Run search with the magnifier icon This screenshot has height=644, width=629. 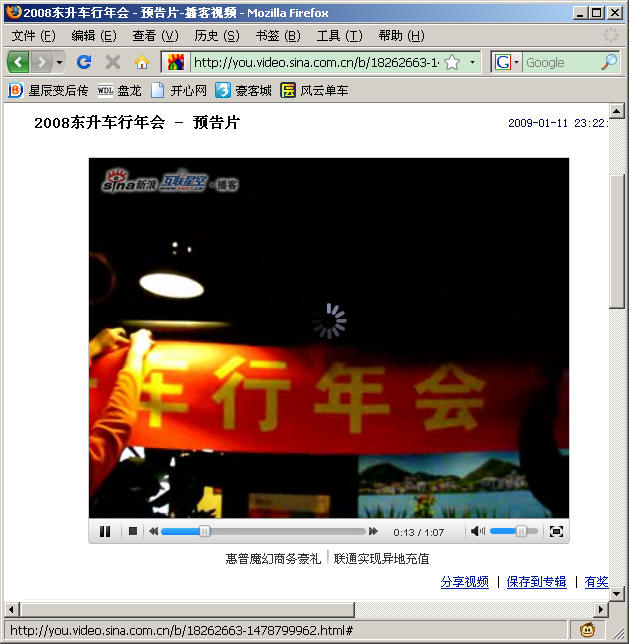(608, 62)
